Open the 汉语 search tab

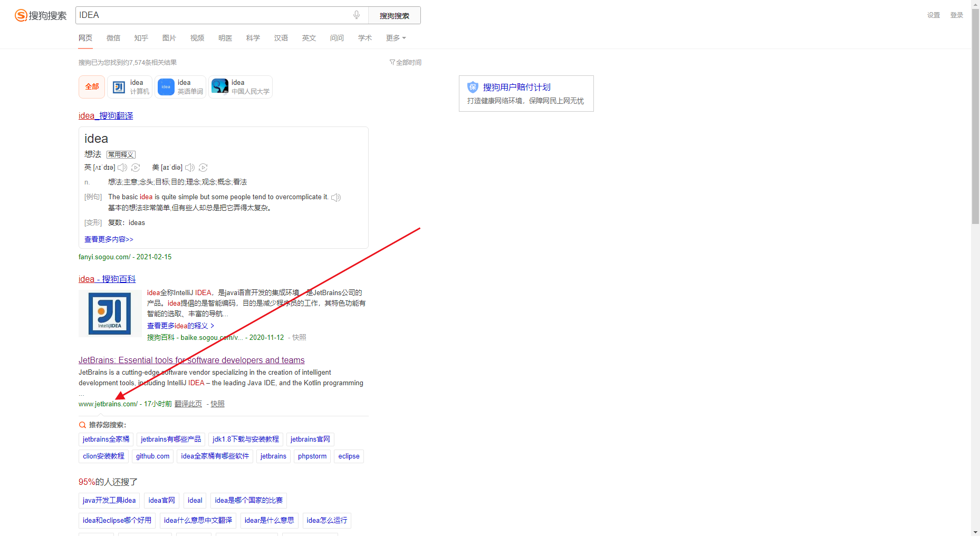tap(281, 38)
